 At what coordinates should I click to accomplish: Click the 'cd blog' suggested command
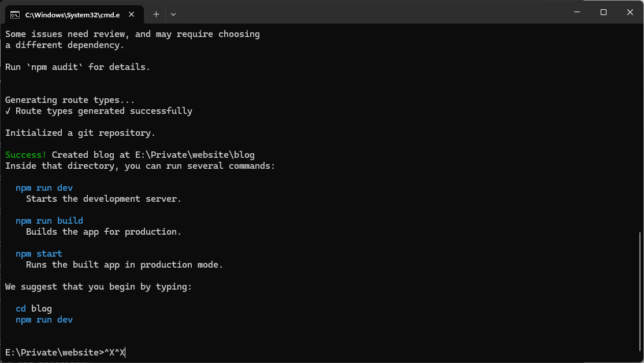pyautogui.click(x=33, y=308)
